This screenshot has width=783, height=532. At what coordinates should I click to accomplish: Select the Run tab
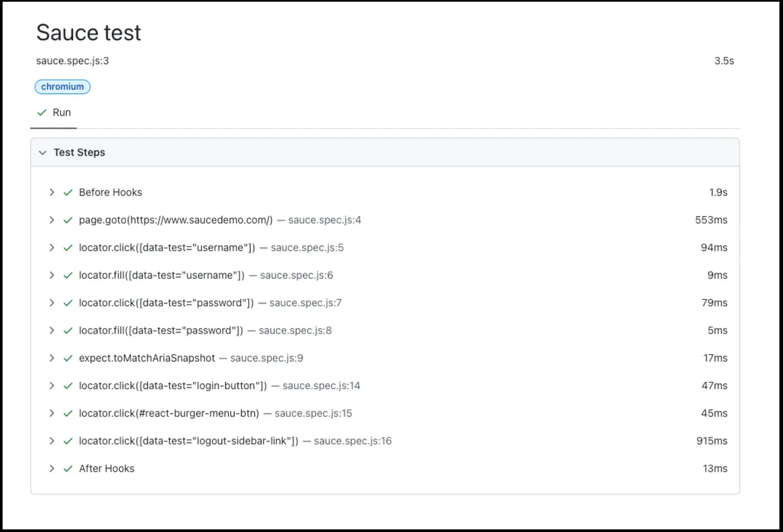coord(54,112)
